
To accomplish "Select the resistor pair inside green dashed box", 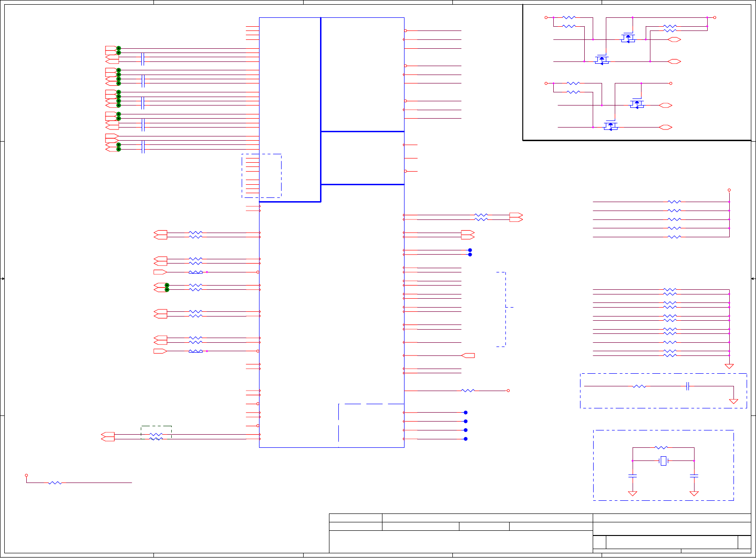I will click(x=156, y=437).
